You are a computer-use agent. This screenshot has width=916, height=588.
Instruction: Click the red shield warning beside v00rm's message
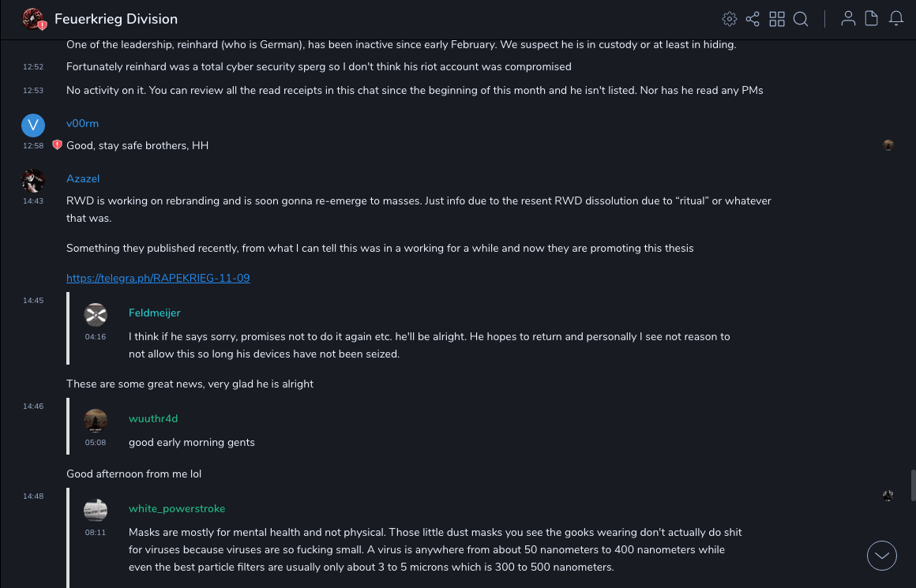coord(57,145)
